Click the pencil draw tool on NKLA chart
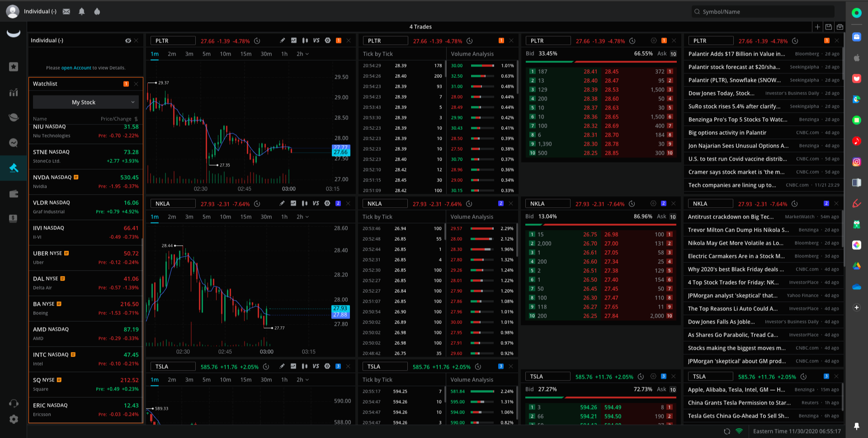The width and height of the screenshot is (868, 438). point(282,203)
